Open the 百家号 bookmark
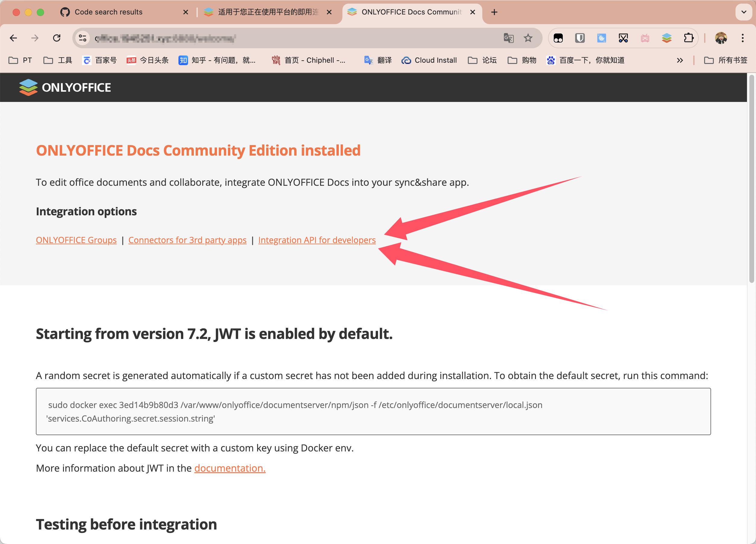756x544 pixels. coord(99,60)
